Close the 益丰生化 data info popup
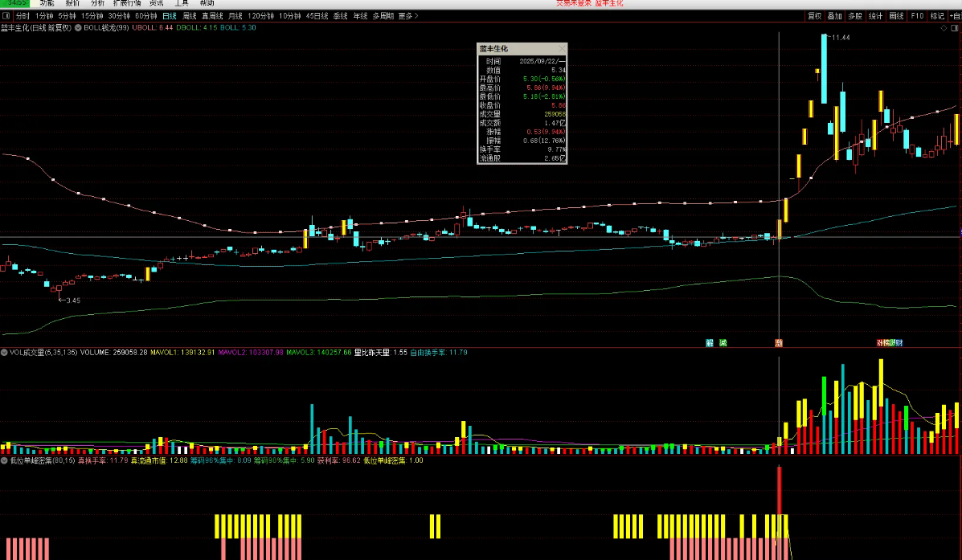 [561, 49]
